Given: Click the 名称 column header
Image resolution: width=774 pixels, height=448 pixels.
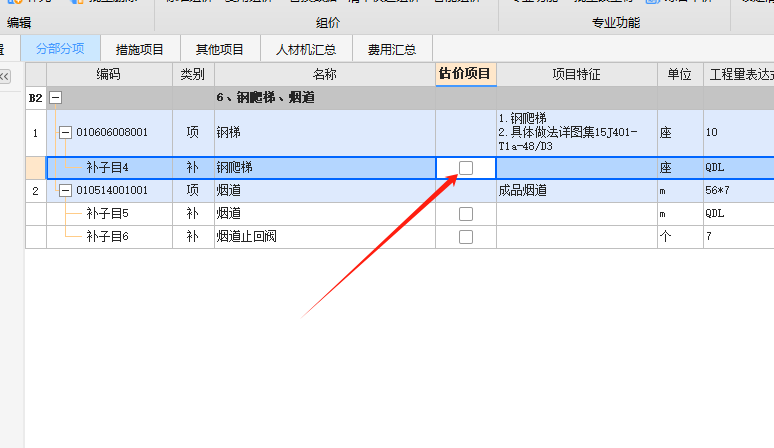Looking at the screenshot, I should [325, 75].
